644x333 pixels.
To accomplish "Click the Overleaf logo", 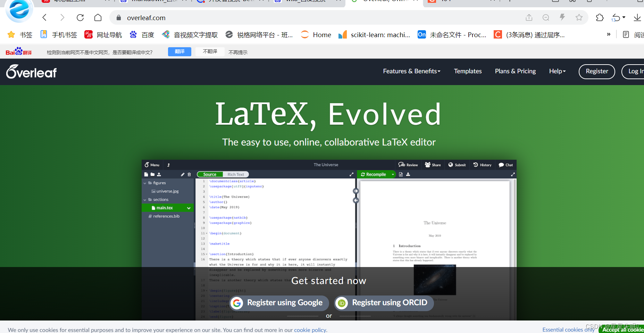I will coord(31,72).
